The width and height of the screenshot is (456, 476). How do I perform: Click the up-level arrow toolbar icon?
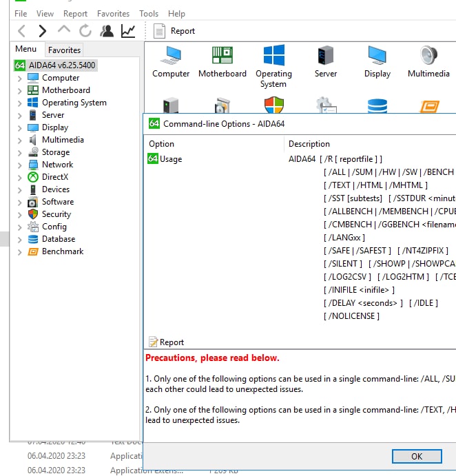64,30
